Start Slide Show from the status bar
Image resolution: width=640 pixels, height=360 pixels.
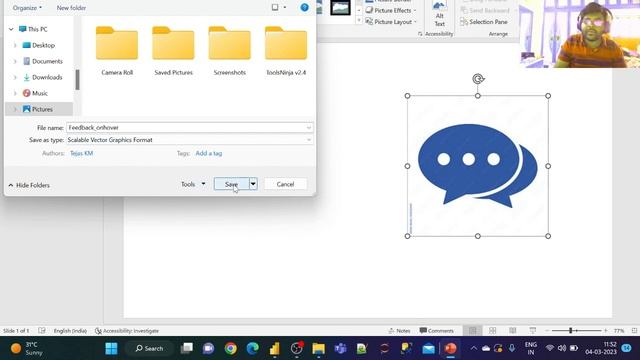(533, 331)
